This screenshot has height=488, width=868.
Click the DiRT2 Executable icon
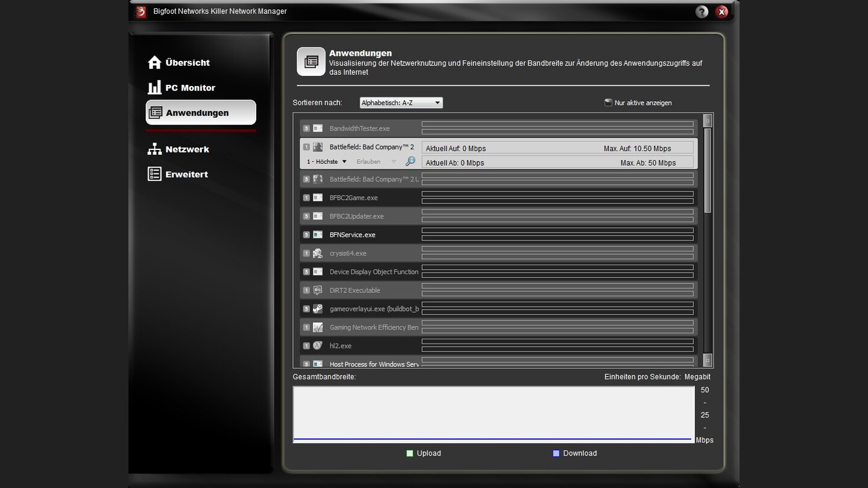(x=318, y=290)
